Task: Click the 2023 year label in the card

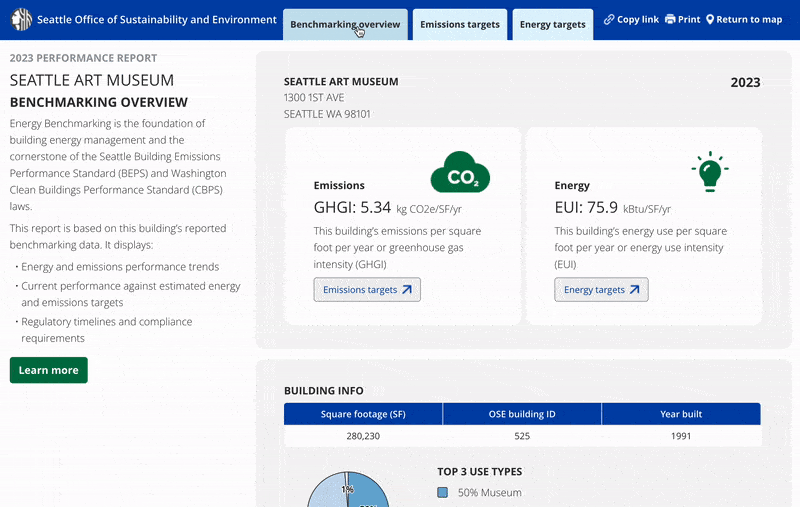Action: click(745, 82)
